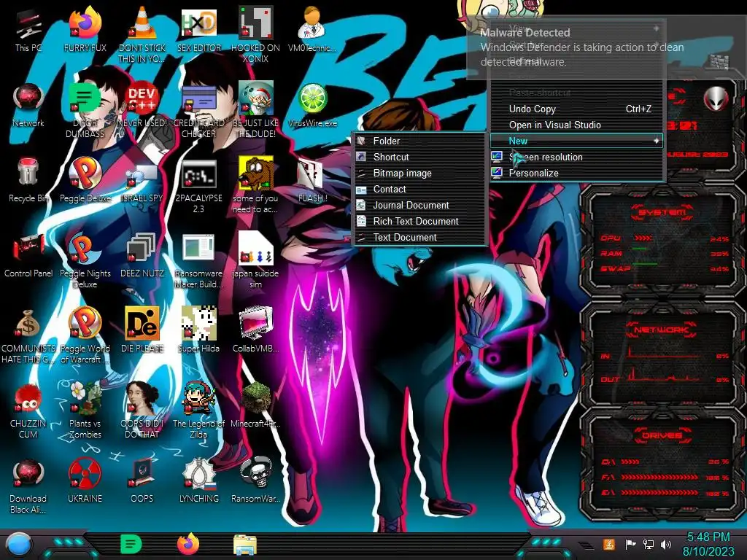Open the taskbar clock showing 5:48 PM
This screenshot has height=560, width=747.
point(708,544)
